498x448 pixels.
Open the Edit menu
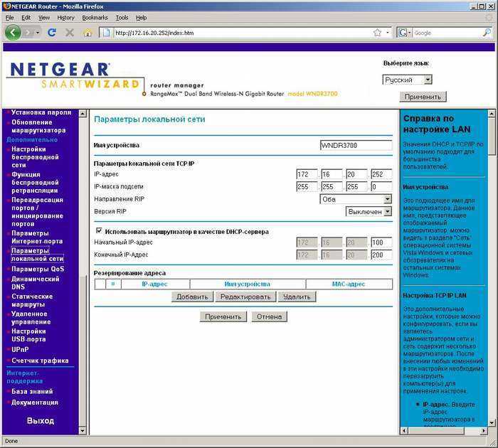pyautogui.click(x=26, y=18)
